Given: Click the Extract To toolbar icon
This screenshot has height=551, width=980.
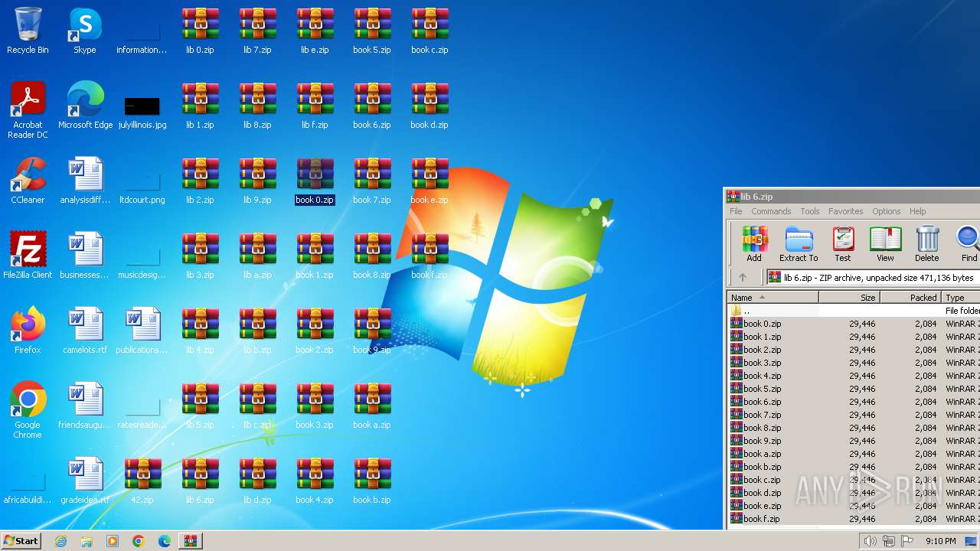Looking at the screenshot, I should coord(799,244).
